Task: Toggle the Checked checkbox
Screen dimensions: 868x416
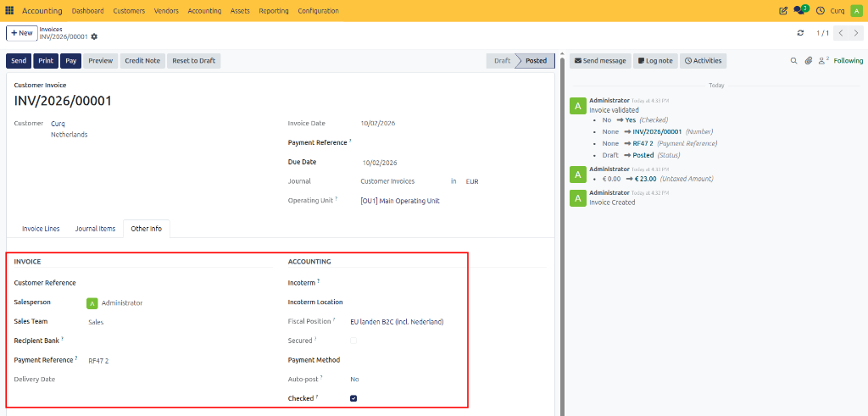Action: 353,398
